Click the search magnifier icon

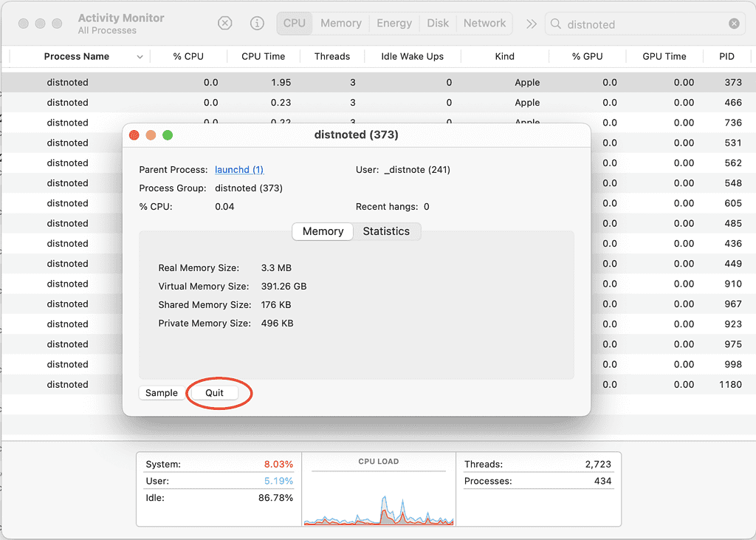[557, 24]
